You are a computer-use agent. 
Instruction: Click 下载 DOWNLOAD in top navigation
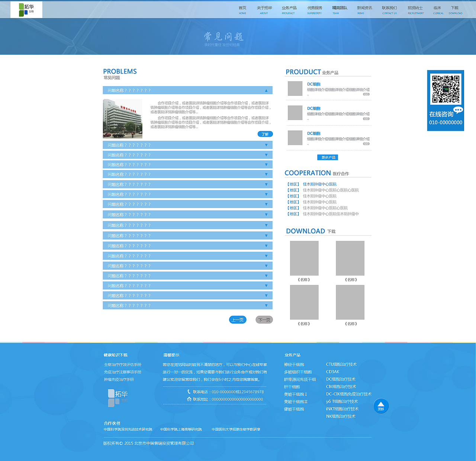[455, 10]
